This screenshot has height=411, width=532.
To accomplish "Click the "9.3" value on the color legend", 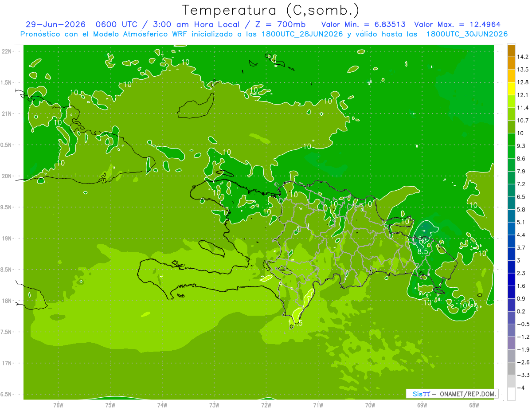I will click(x=521, y=146).
